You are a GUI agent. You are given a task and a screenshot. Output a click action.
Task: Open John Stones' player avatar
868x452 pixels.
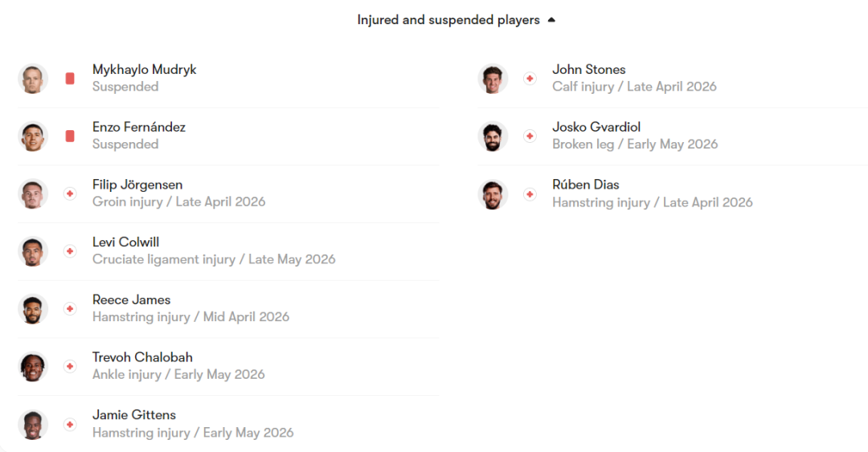pos(493,79)
